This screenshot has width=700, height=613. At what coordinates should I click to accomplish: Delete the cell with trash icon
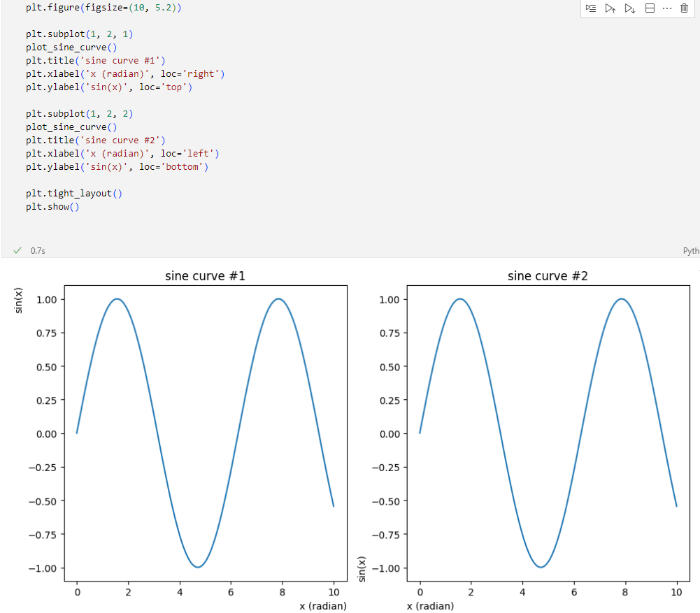coord(685,8)
